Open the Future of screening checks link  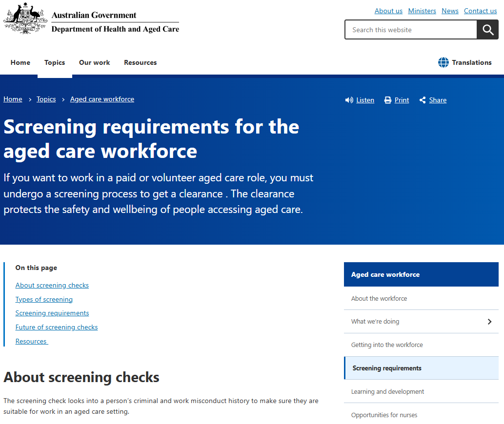tap(56, 327)
